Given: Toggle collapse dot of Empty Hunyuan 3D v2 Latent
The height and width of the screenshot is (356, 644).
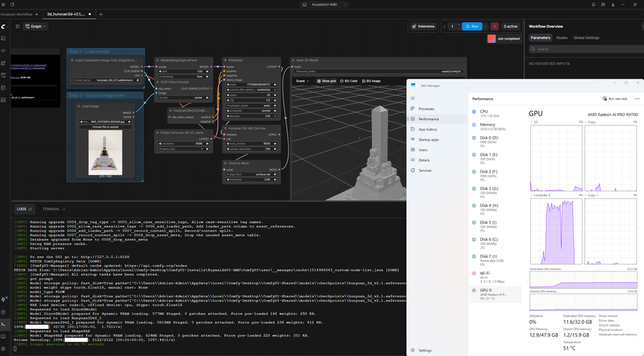Looking at the screenshot, I should tap(157, 133).
